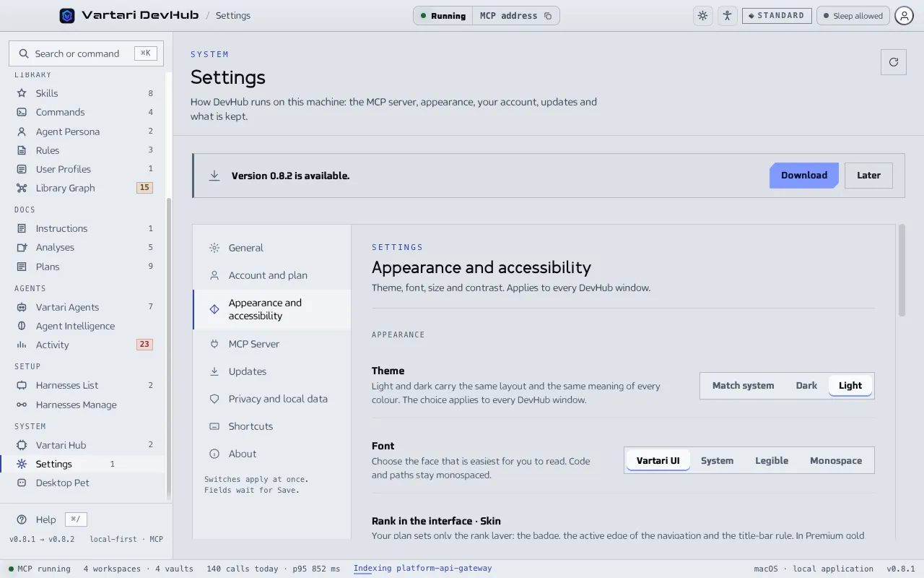924x578 pixels.
Task: Click the STANDARD plan badge
Action: click(x=777, y=16)
